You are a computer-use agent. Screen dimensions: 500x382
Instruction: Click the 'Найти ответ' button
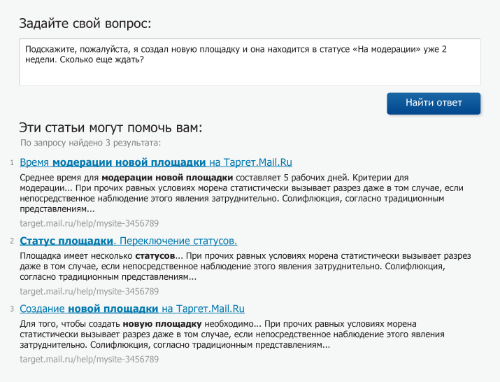click(433, 103)
